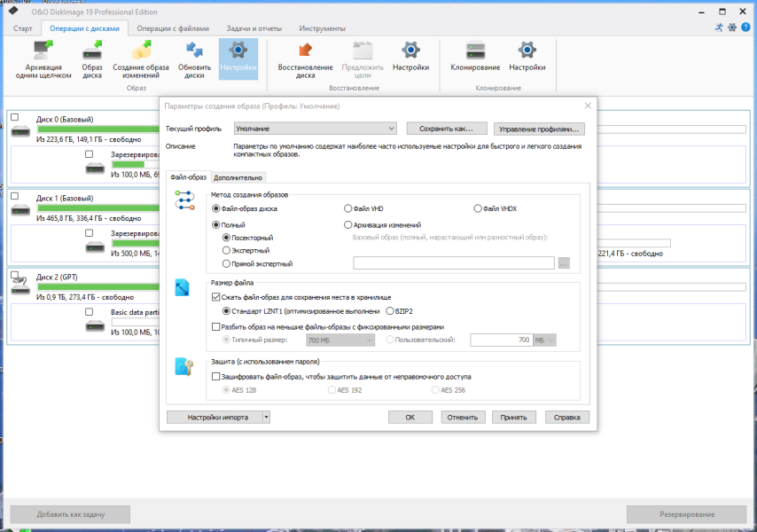Click Резервирование button at bottom right
757x532 pixels.
pos(687,514)
